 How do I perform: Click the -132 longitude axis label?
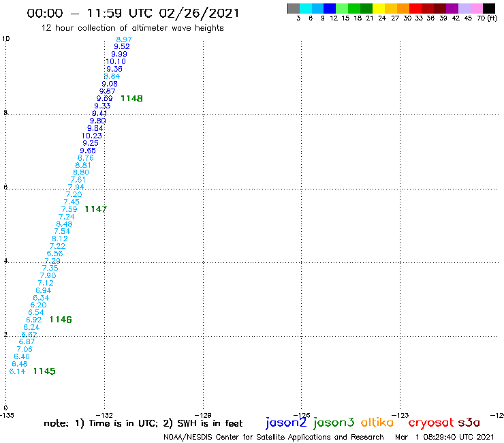tap(104, 415)
